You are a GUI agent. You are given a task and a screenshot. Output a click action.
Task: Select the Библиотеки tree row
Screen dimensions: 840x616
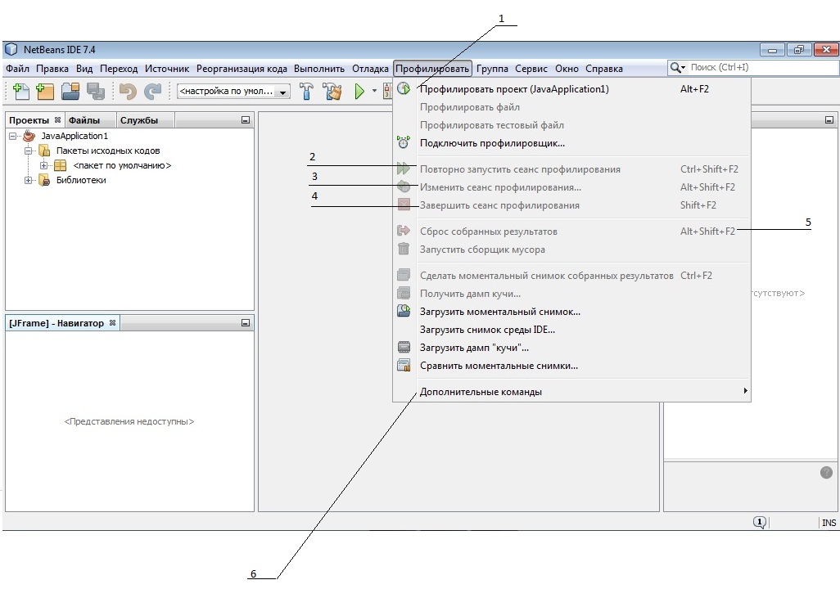pos(73,180)
